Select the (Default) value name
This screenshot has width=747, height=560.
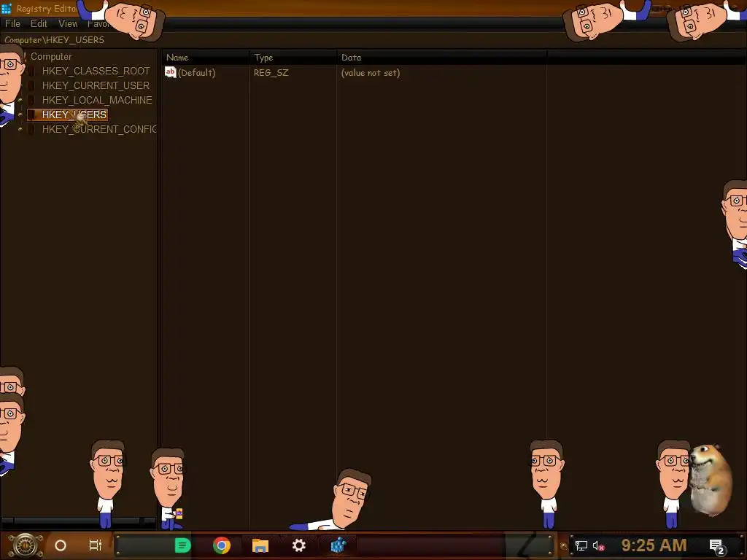197,73
